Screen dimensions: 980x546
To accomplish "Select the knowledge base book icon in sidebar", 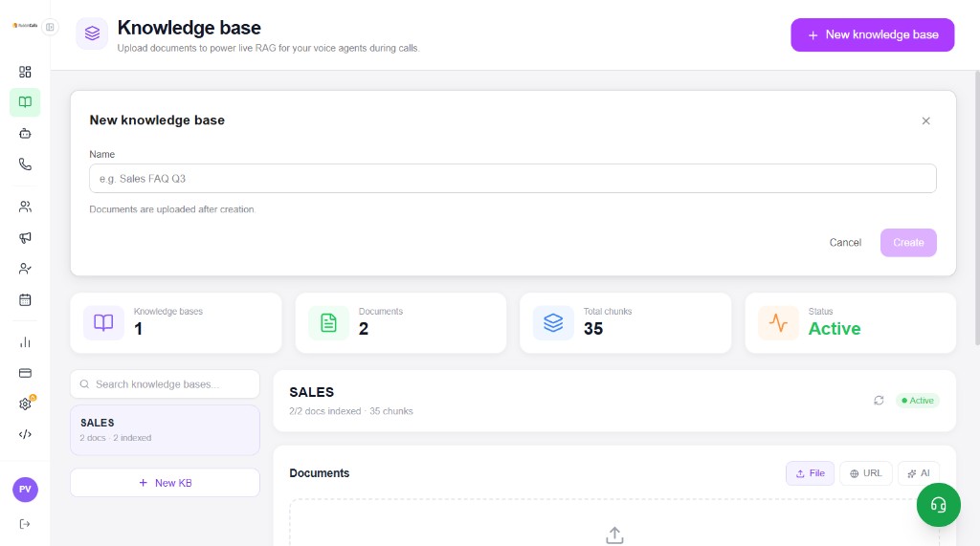I will pos(25,101).
